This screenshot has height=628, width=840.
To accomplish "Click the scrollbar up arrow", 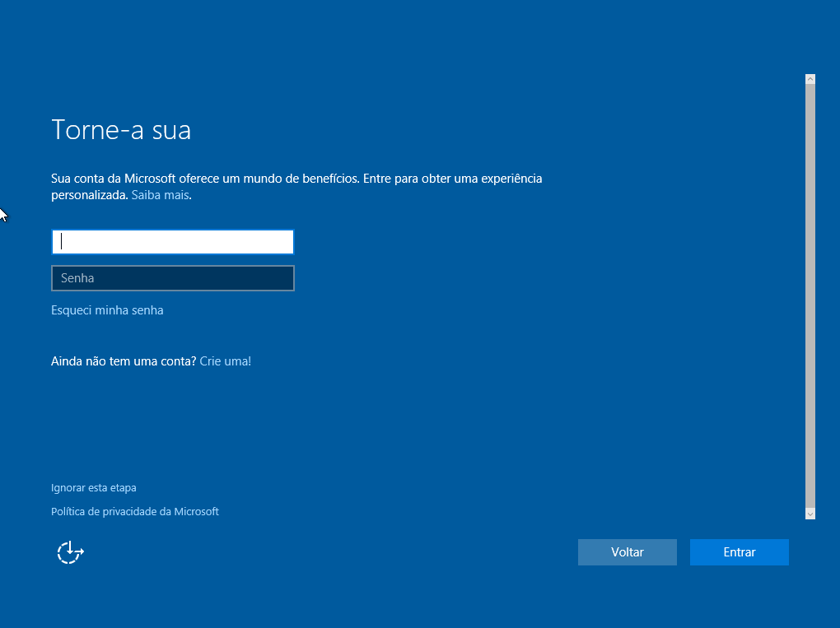I will click(x=810, y=79).
